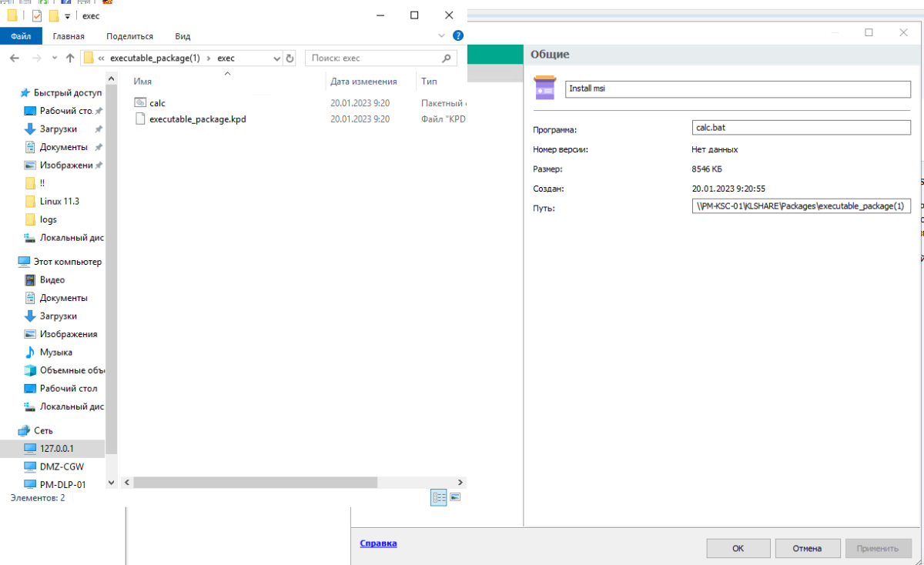This screenshot has width=924, height=565.
Task: Switch to the Главная ribbon tab
Action: point(69,36)
